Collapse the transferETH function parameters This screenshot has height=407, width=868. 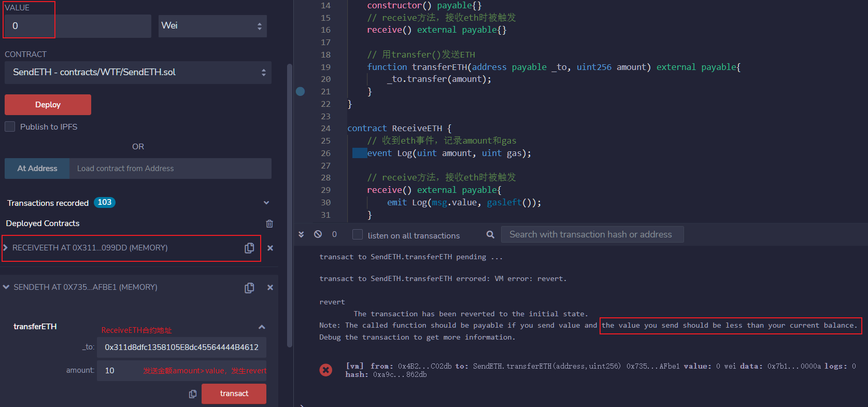[262, 327]
